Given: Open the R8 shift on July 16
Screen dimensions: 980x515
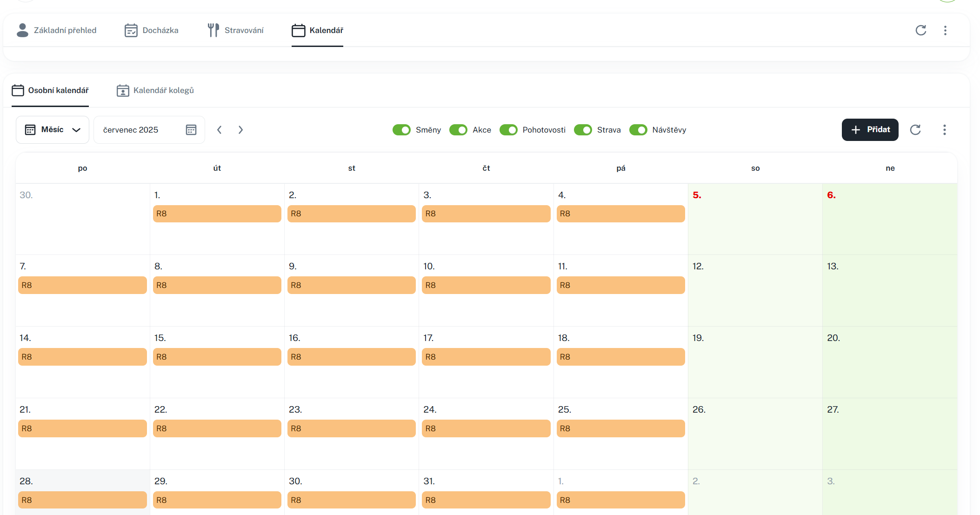Looking at the screenshot, I should 351,357.
